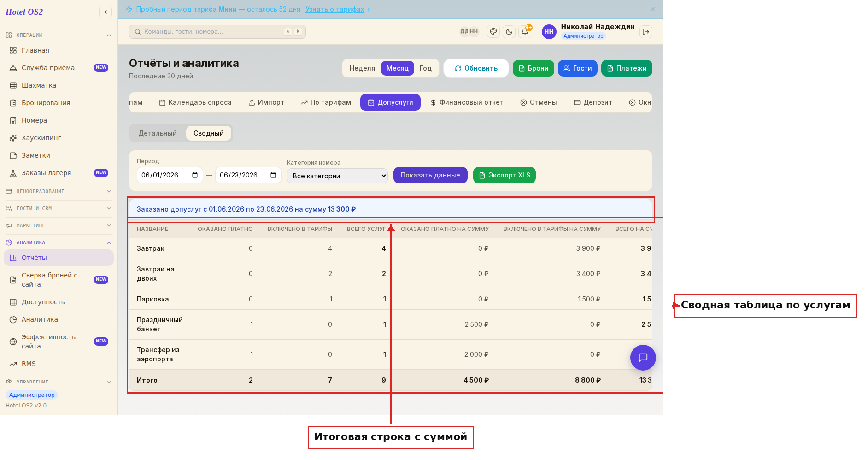Image resolution: width=868 pixels, height=460 pixels.
Task: Open the start date calendar picker icon
Action: click(x=195, y=175)
